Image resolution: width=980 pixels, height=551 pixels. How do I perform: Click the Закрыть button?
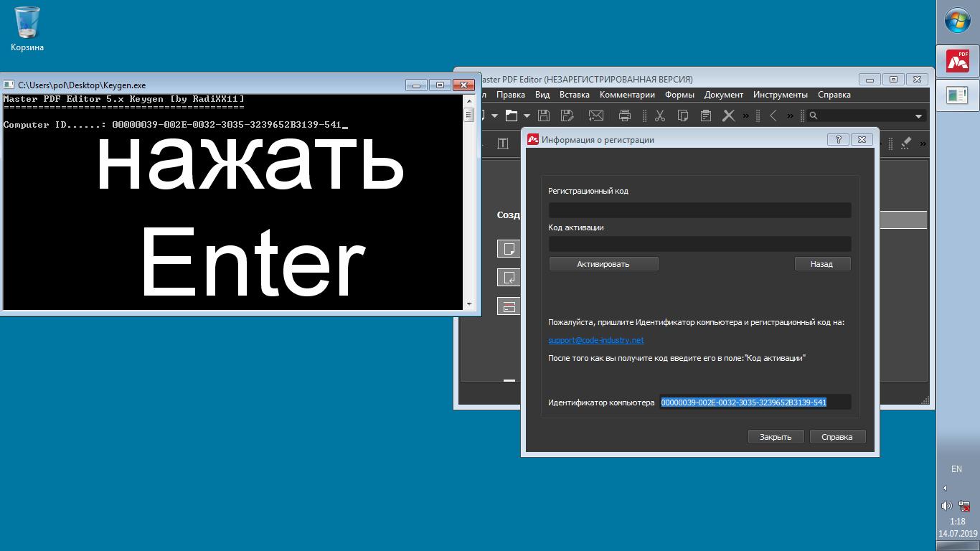[x=776, y=437]
